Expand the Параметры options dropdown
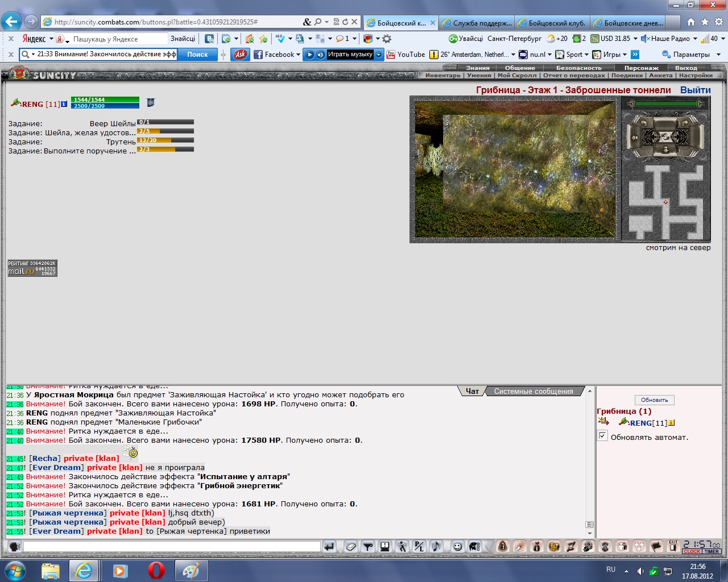The height and width of the screenshot is (582, 728). tap(718, 55)
